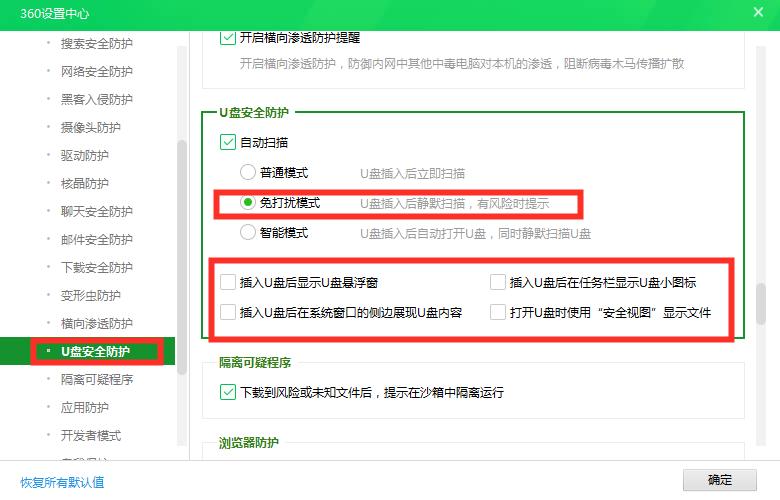Toggle 下载到风险或未知文件后 sandbox checkbox
Viewport: 780px width, 500px height.
click(x=227, y=392)
